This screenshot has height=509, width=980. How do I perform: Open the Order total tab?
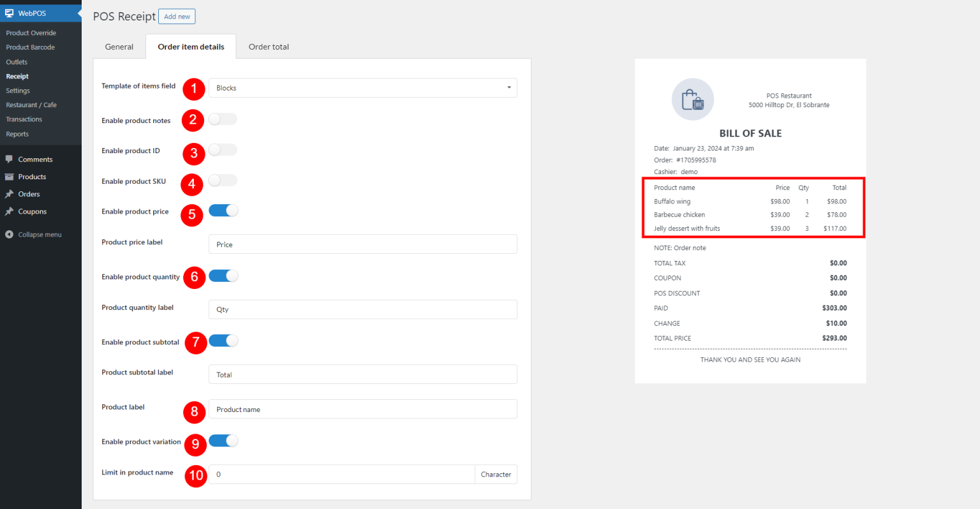pyautogui.click(x=268, y=46)
